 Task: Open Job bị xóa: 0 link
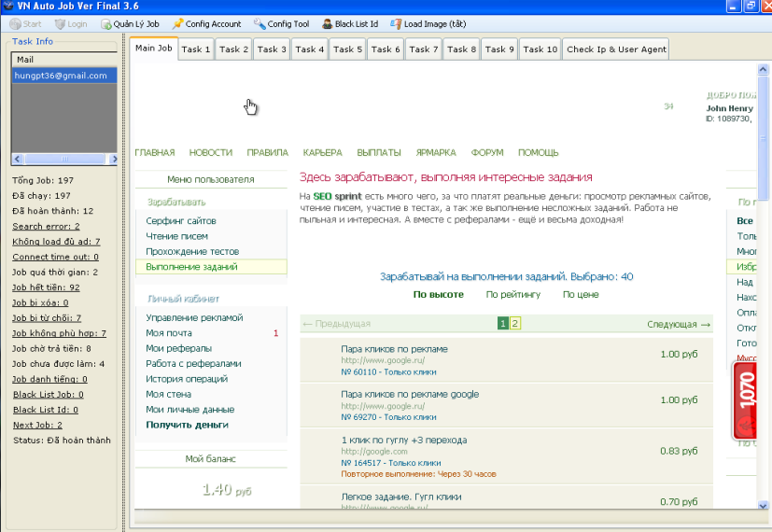pyautogui.click(x=40, y=302)
